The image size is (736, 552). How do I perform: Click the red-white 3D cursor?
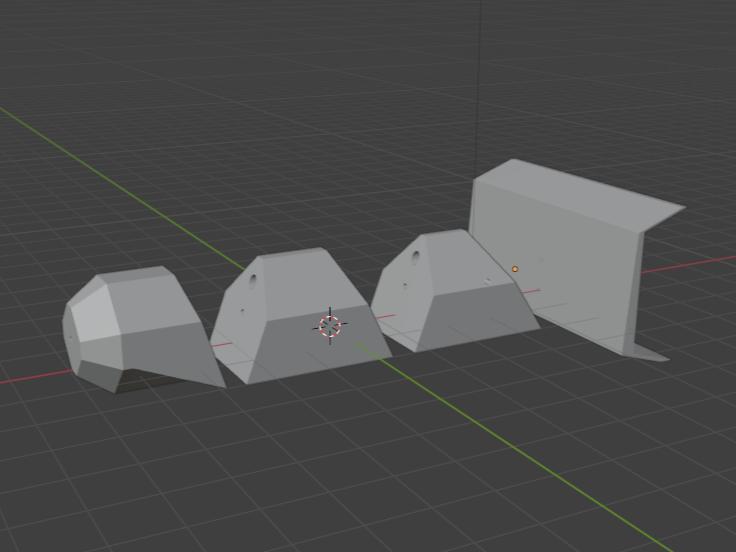point(330,325)
